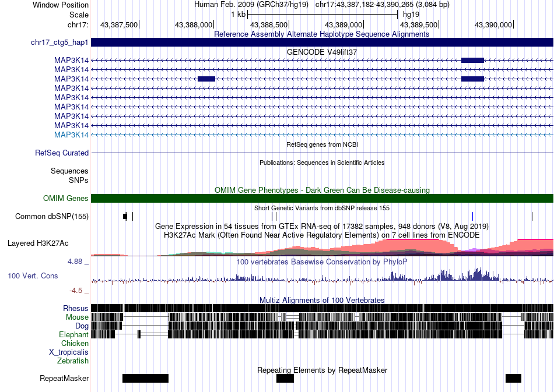This screenshot has width=554, height=392.
Task: Click the 1 kb scale bar label
Action: pyautogui.click(x=238, y=15)
